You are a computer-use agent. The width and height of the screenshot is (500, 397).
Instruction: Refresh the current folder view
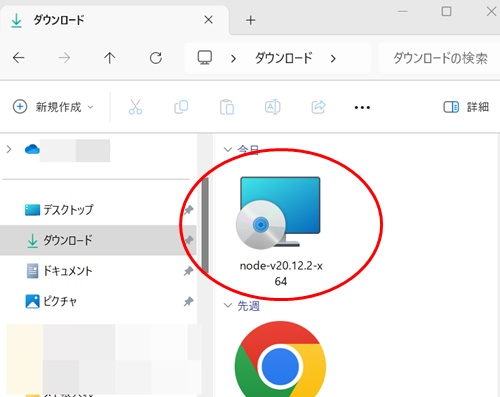[156, 58]
